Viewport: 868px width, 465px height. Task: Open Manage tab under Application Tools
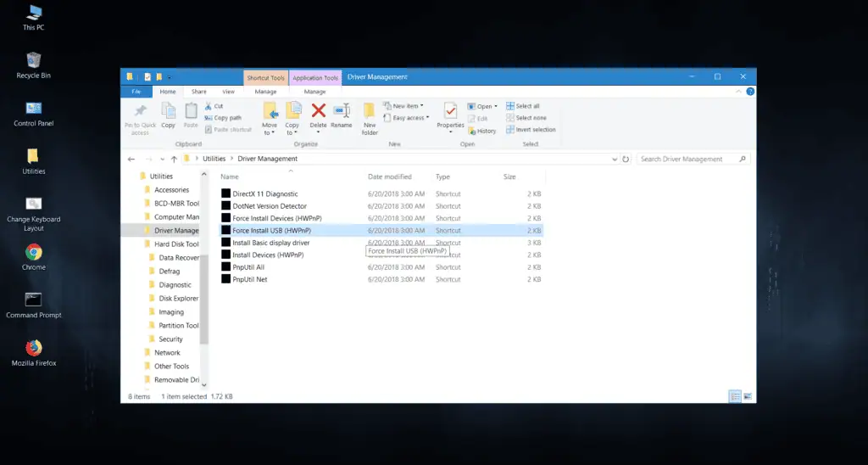(x=314, y=92)
